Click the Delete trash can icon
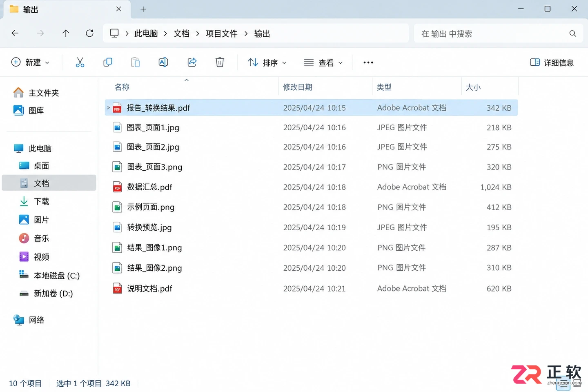 pos(220,62)
